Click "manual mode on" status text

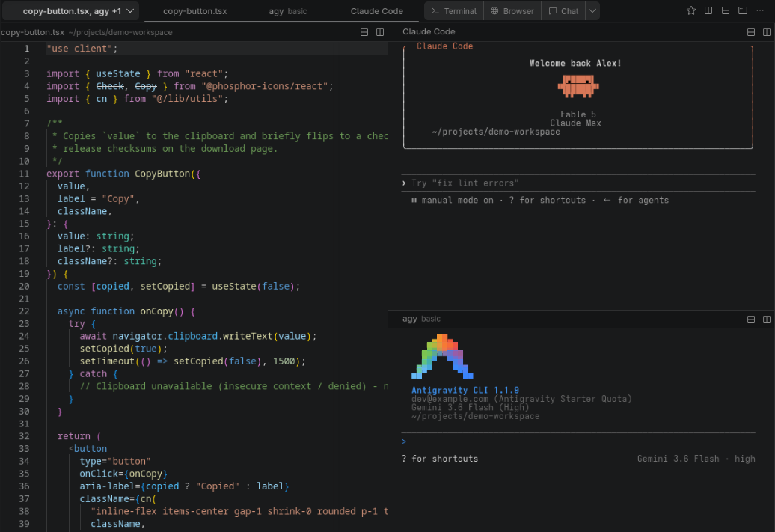457,201
